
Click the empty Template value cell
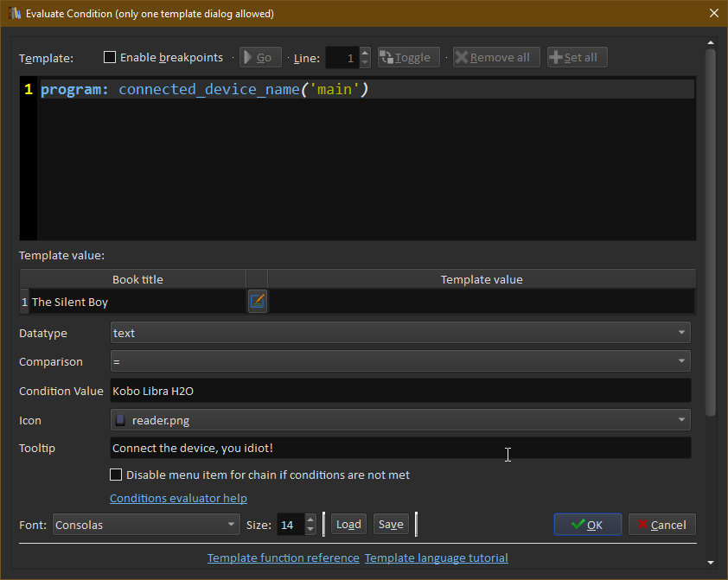click(482, 302)
